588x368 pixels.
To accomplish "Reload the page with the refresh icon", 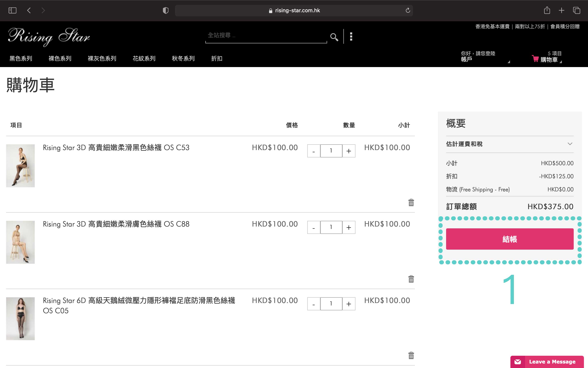I will [x=408, y=10].
